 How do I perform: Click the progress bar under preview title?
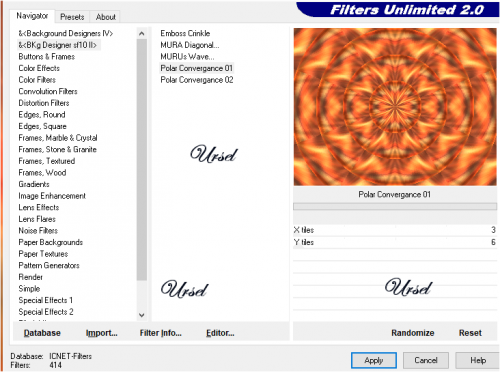tap(395, 206)
